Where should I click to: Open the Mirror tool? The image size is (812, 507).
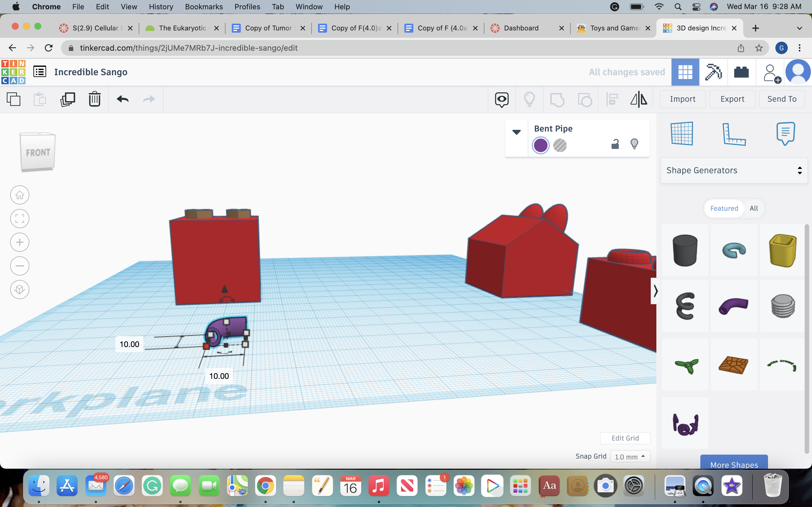639,99
